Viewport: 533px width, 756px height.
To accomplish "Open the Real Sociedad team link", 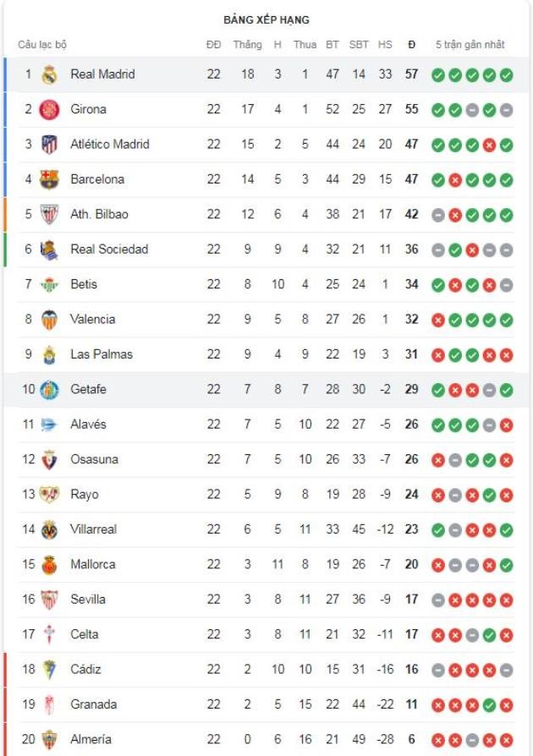I will (109, 249).
